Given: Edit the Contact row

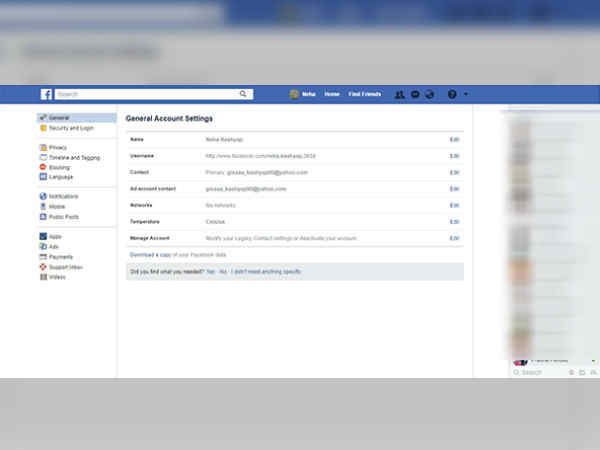Looking at the screenshot, I should click(x=454, y=172).
